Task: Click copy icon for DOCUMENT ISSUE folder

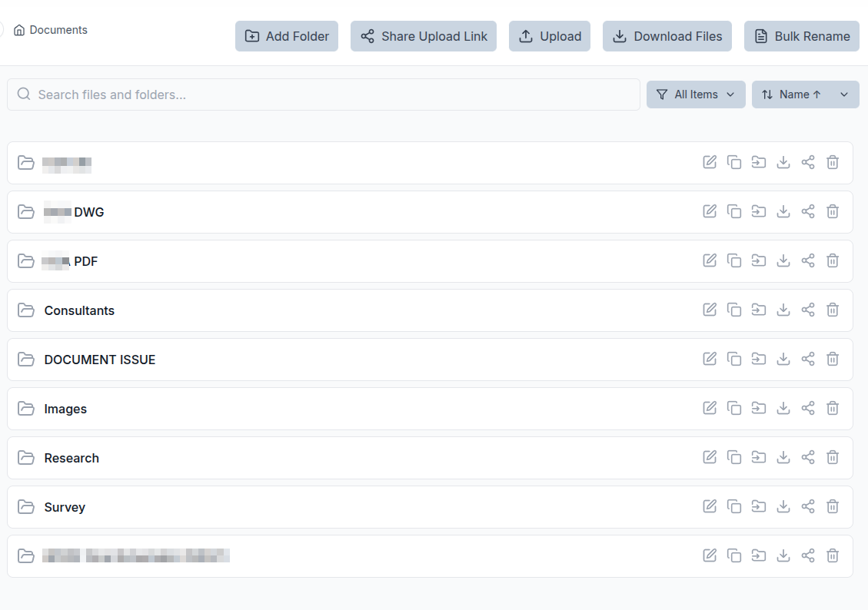Action: point(734,359)
